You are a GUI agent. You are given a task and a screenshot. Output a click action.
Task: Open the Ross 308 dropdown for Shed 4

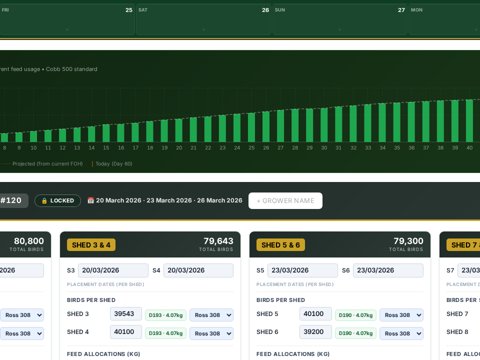point(212,333)
